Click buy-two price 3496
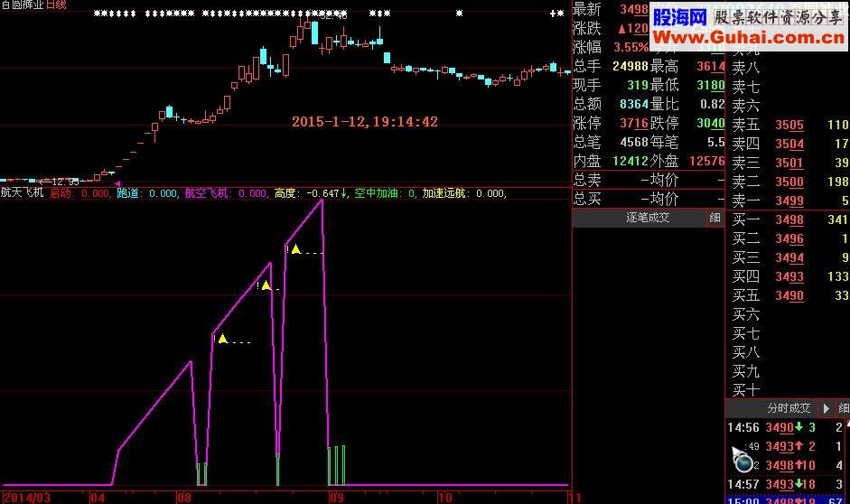The width and height of the screenshot is (850, 504). (x=789, y=239)
